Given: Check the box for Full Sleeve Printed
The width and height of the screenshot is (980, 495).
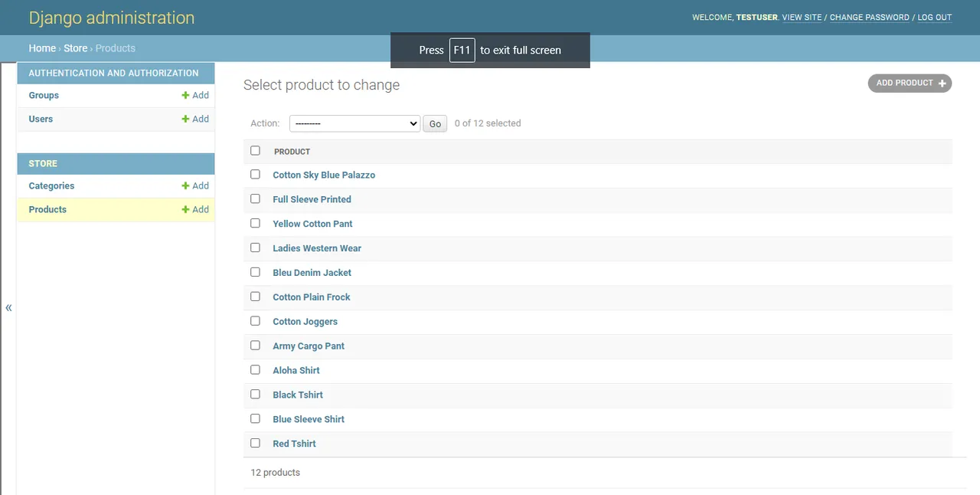Looking at the screenshot, I should pyautogui.click(x=255, y=199).
